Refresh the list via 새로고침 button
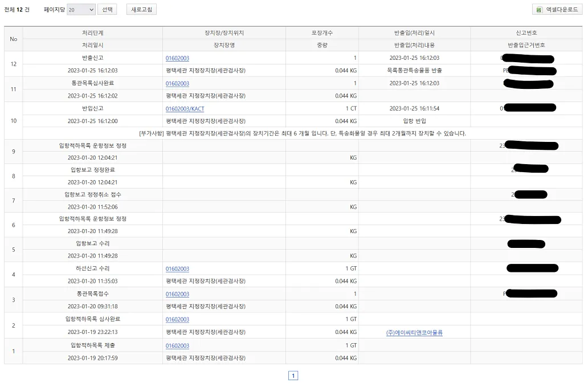588x387 pixels. 141,9
